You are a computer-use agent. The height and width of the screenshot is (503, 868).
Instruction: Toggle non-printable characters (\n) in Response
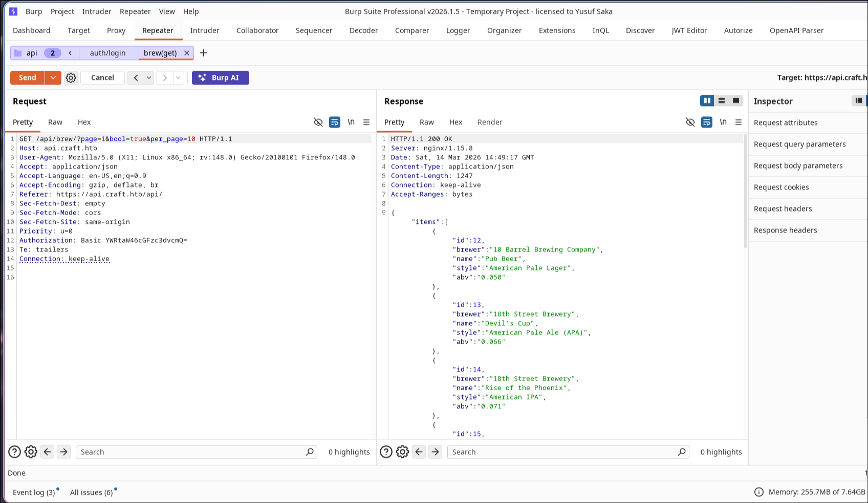pyautogui.click(x=723, y=122)
